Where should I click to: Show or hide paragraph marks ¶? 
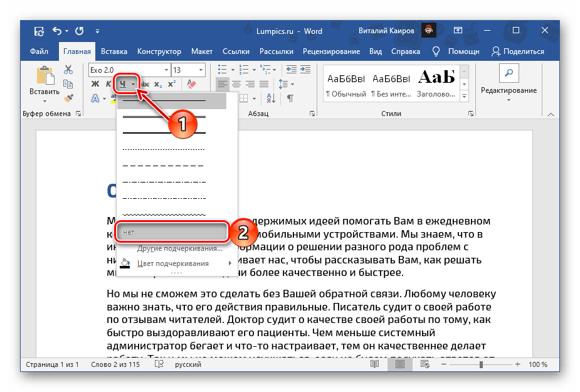tap(290, 98)
